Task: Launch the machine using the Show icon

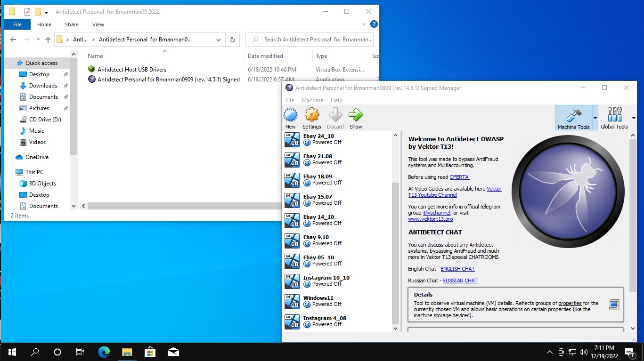Action: pyautogui.click(x=356, y=117)
